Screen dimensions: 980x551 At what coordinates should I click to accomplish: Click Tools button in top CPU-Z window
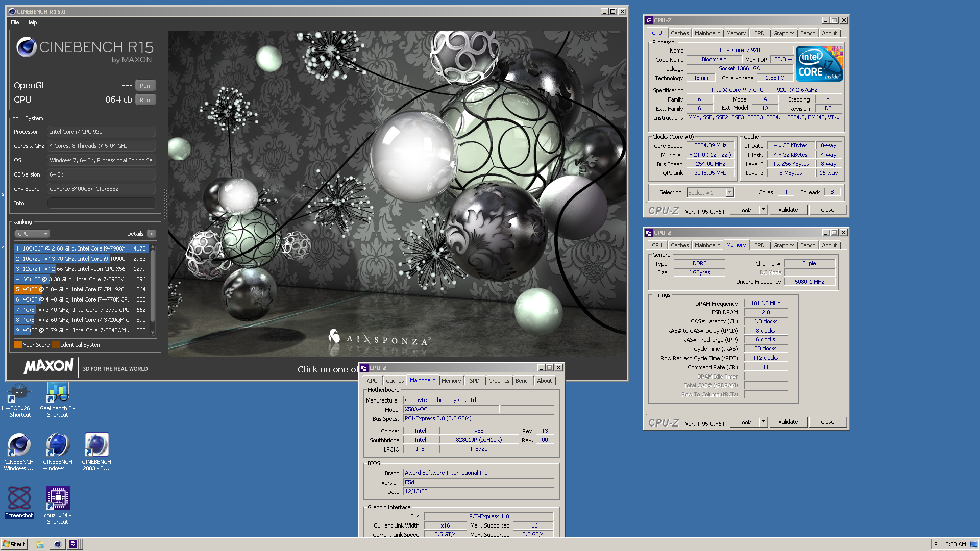pos(745,210)
